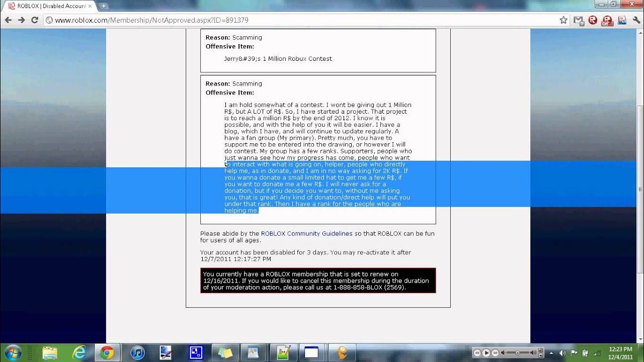This screenshot has width=644, height=362.
Task: Click the 'Jerry&#39;s 1 Million Robux Contest' text
Action: pos(278,59)
